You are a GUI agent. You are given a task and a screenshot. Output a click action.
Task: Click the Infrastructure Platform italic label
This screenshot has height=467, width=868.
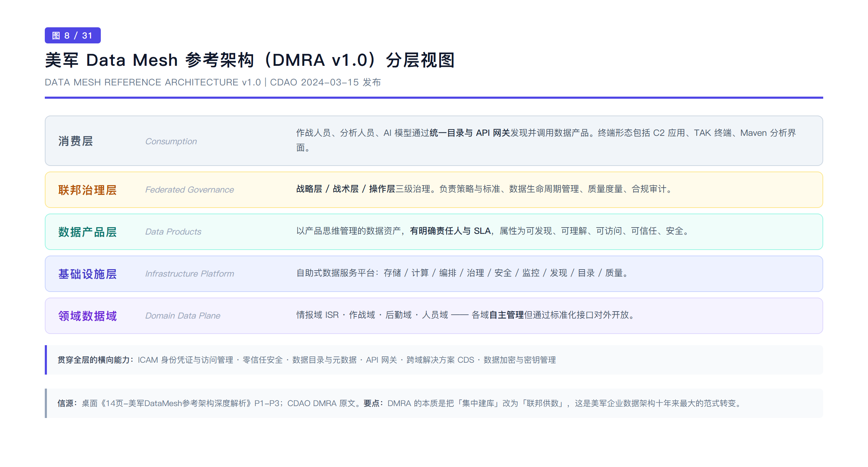coord(190,274)
